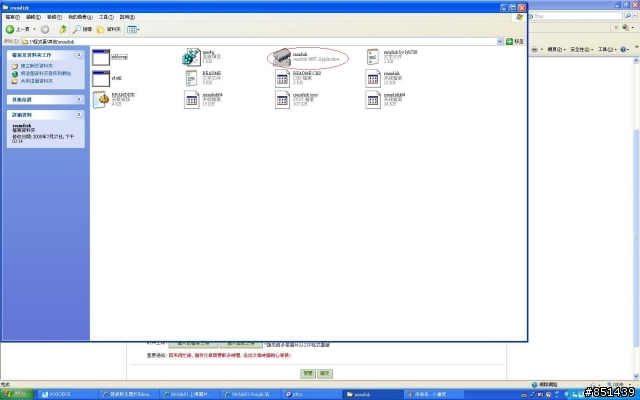Open the 我的最愛(A) Favorites menu

click(80, 17)
